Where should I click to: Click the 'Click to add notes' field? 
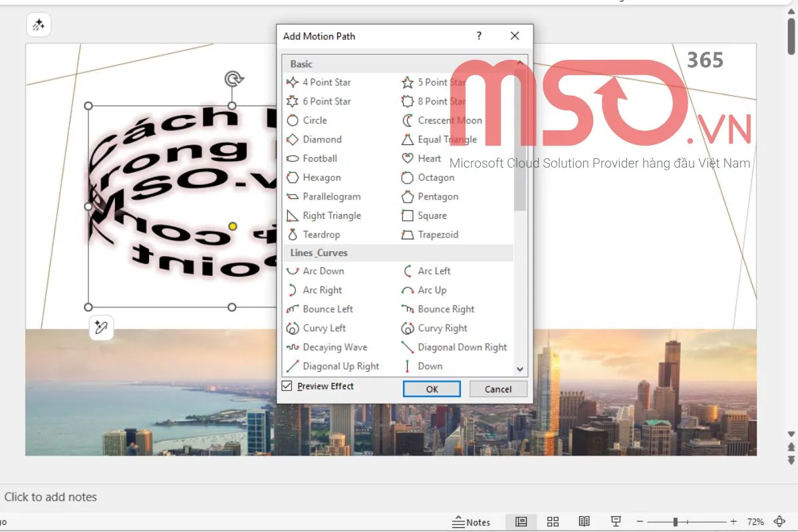tap(51, 497)
